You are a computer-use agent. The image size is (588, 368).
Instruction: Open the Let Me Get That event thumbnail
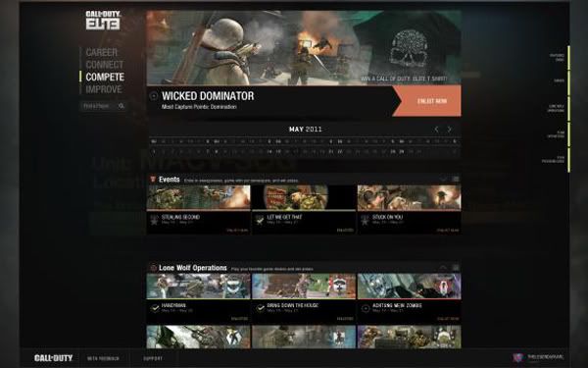304,197
